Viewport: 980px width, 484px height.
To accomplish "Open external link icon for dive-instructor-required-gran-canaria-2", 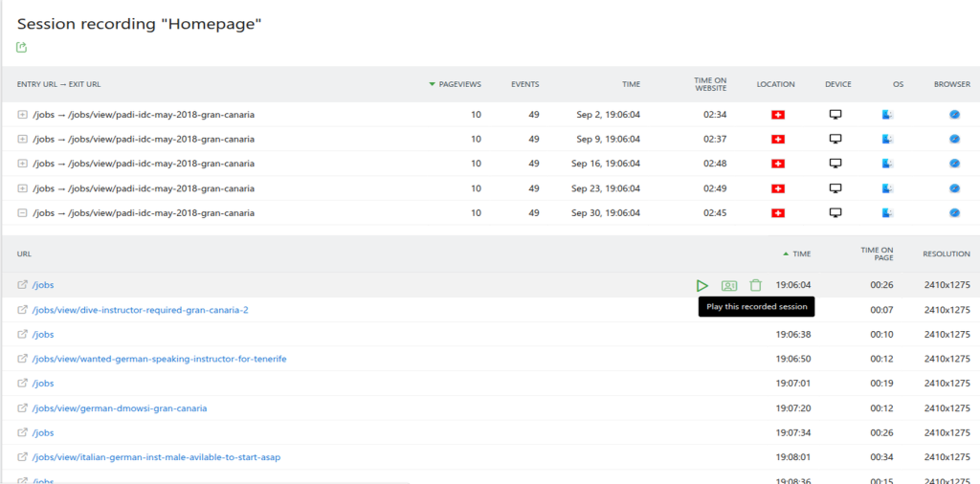I will tap(23, 310).
